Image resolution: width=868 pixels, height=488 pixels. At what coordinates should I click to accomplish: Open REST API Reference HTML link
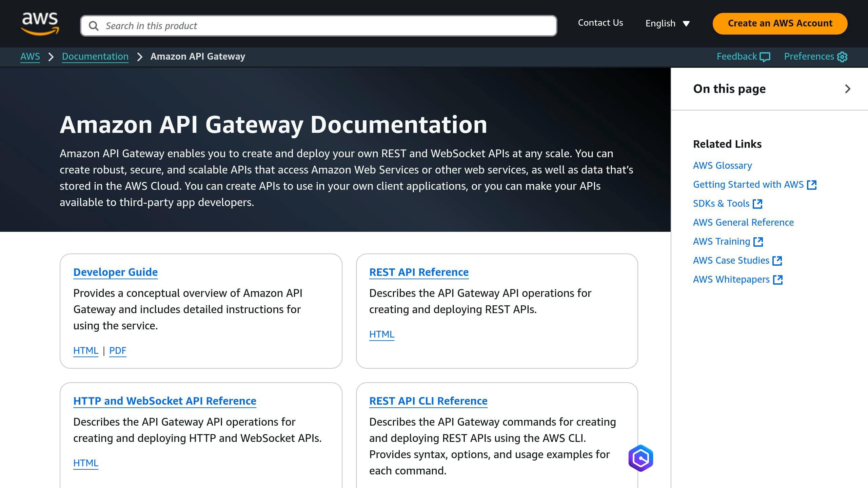coord(382,334)
